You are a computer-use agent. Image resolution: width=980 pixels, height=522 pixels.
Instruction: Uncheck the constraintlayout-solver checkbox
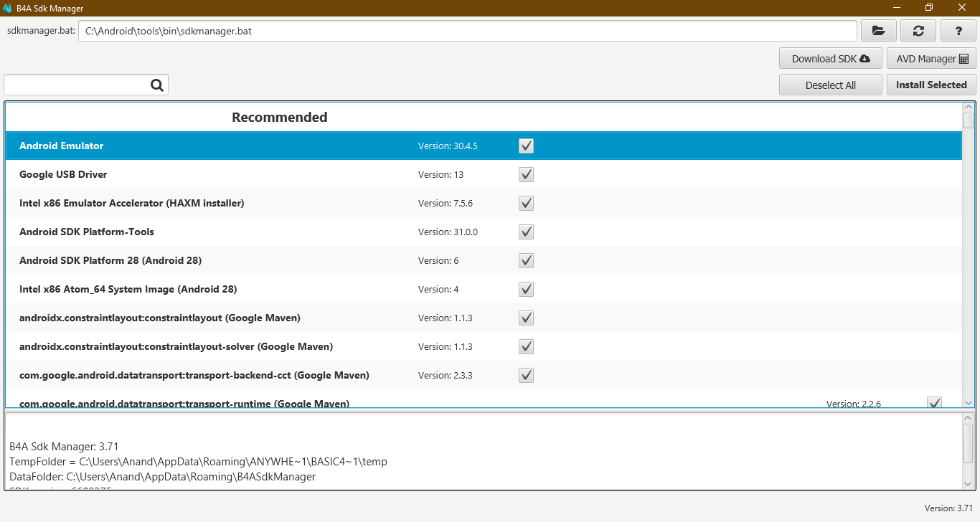(x=526, y=346)
